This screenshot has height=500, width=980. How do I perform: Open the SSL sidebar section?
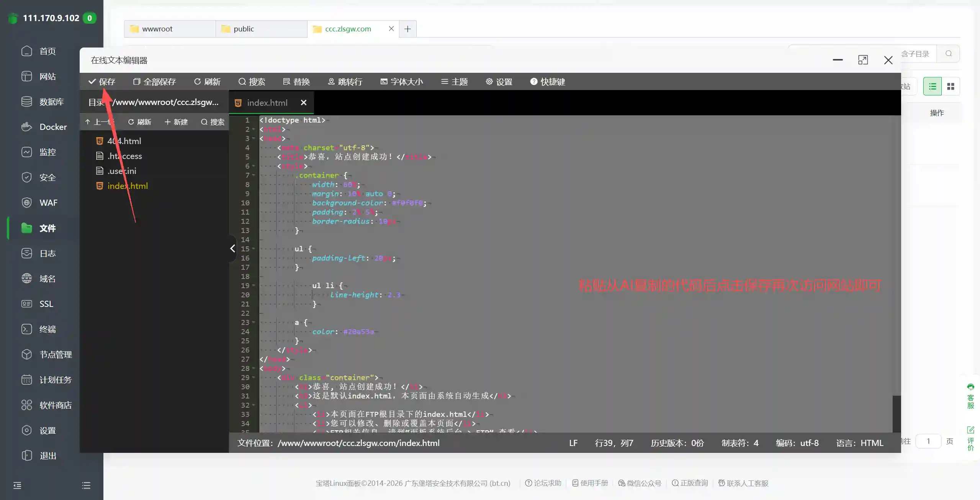[x=37, y=304]
